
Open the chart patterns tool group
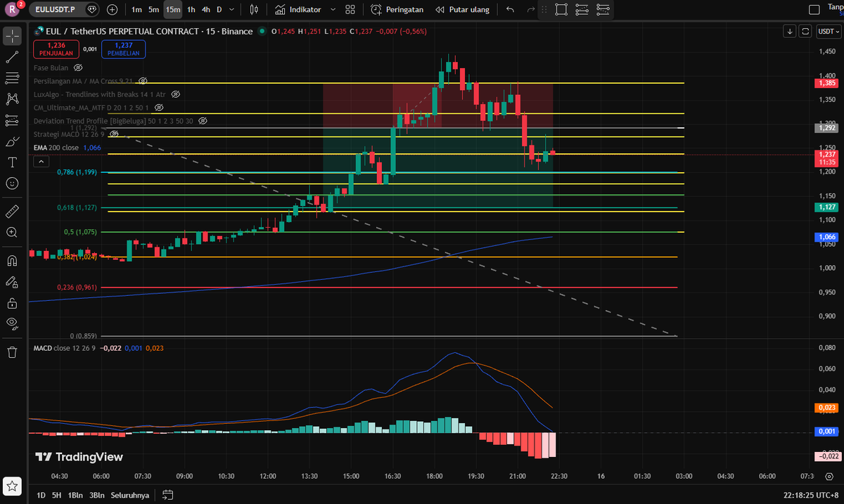point(12,99)
